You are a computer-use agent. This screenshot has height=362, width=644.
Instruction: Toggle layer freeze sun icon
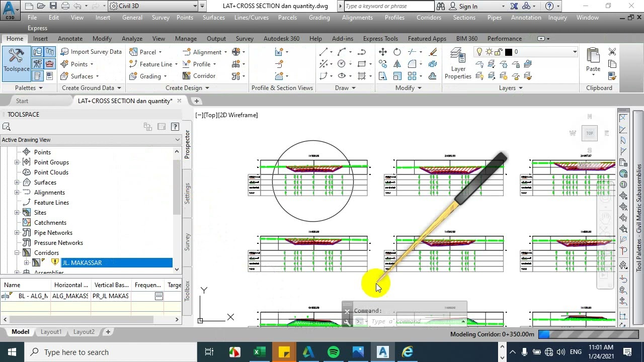point(490,52)
